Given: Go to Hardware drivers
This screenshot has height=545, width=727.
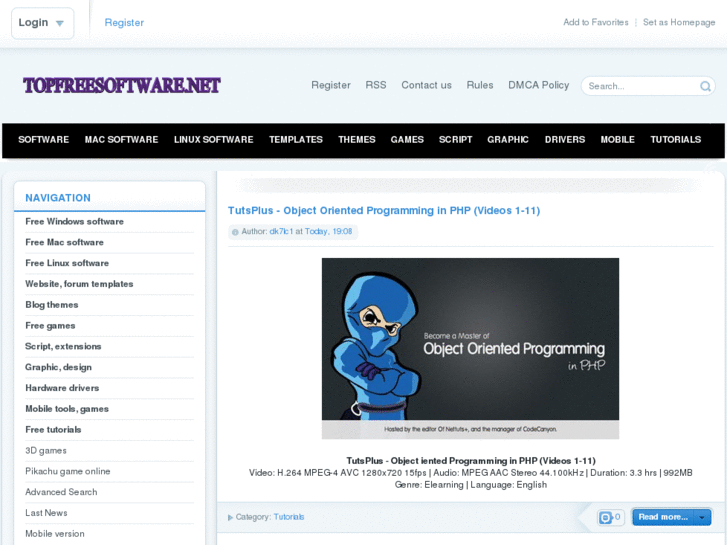Looking at the screenshot, I should click(62, 388).
